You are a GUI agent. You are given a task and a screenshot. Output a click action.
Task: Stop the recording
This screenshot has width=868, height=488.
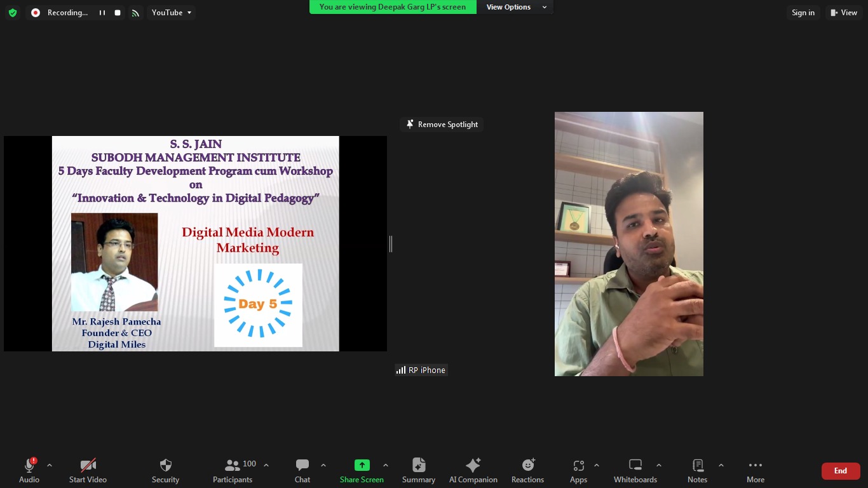(x=118, y=13)
